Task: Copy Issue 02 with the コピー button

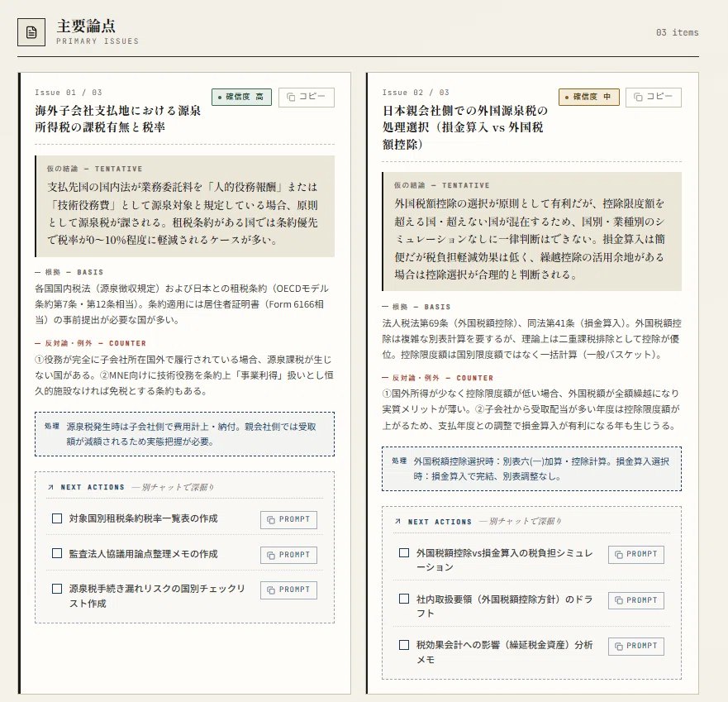Action: [654, 97]
